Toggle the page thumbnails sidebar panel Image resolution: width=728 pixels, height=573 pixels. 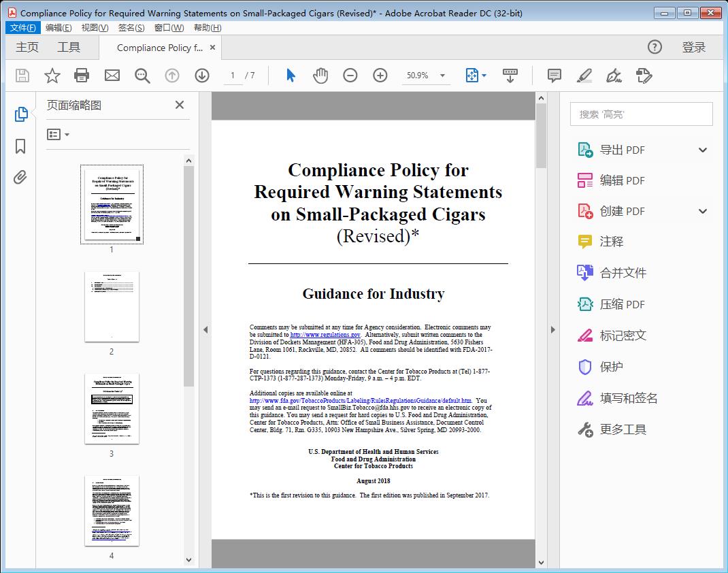[x=20, y=116]
